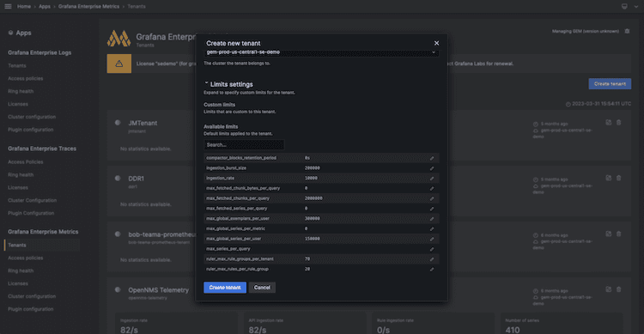Edit ruler_max_rules_per_rule_group limit

click(432, 270)
